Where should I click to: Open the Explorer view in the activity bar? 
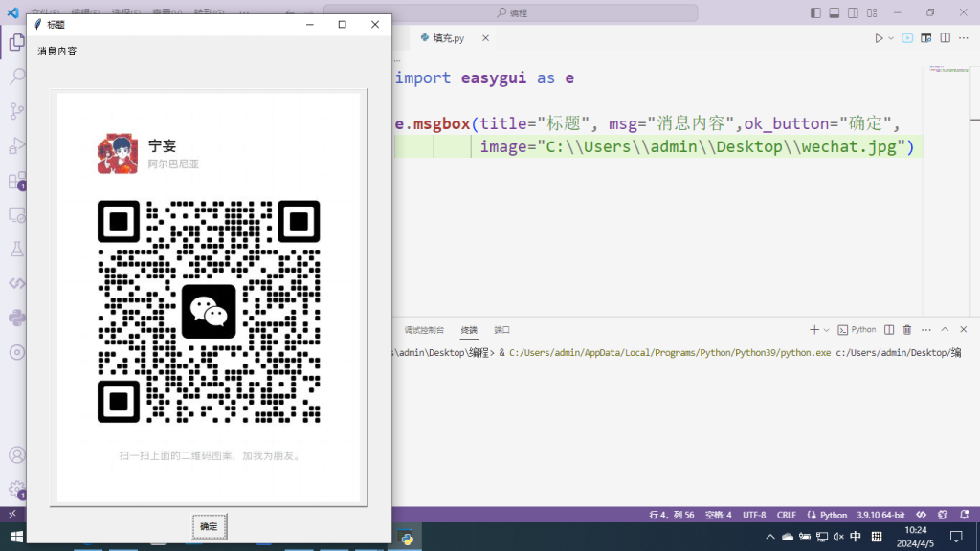17,42
